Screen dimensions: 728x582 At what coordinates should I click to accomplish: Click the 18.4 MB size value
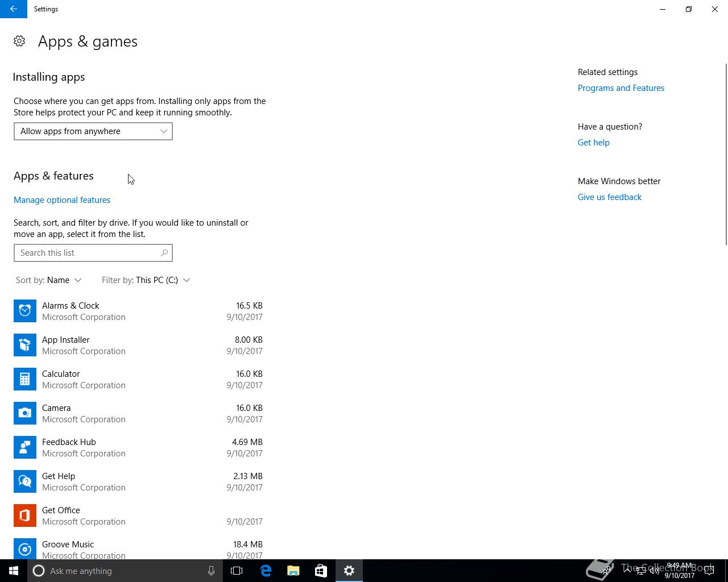point(248,544)
